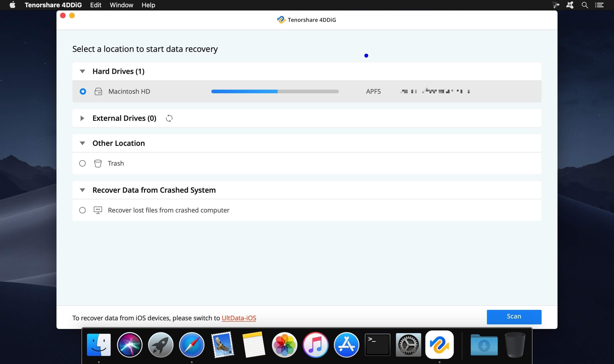The image size is (614, 364).
Task: Open Finder from the dock
Action: point(99,344)
